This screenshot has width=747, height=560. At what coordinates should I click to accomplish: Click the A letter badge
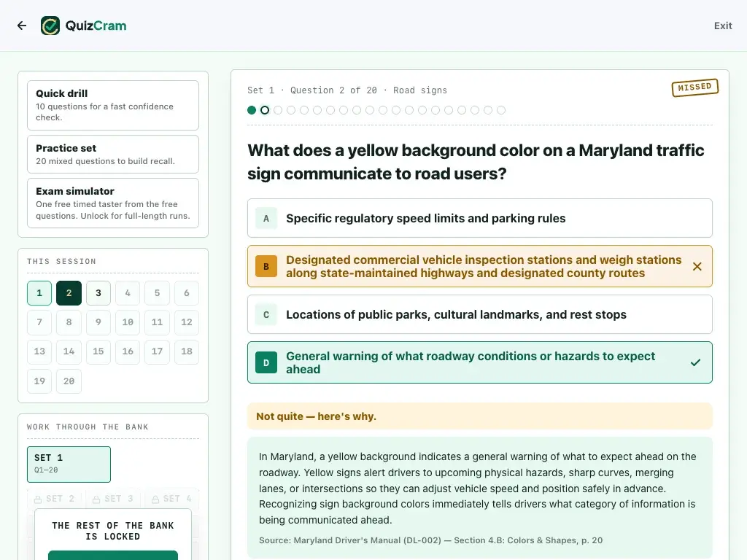266,218
